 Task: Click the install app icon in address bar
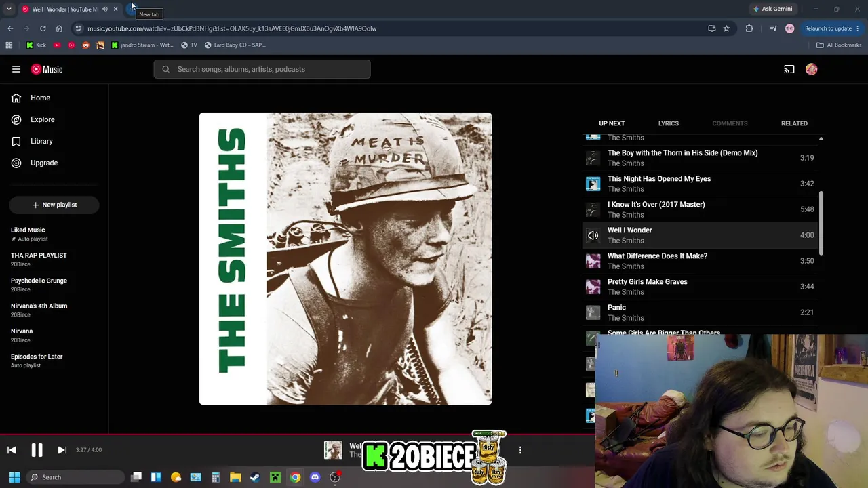[x=711, y=28]
